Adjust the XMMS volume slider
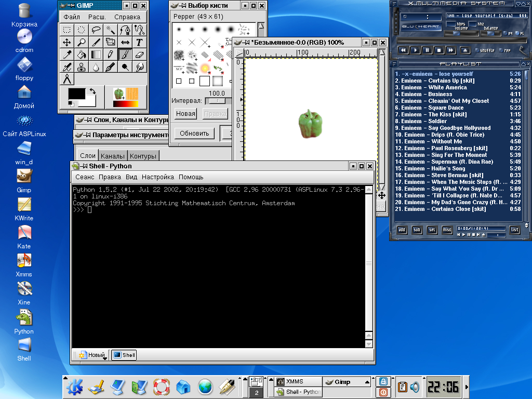The width and height of the screenshot is (532, 399). (461, 33)
